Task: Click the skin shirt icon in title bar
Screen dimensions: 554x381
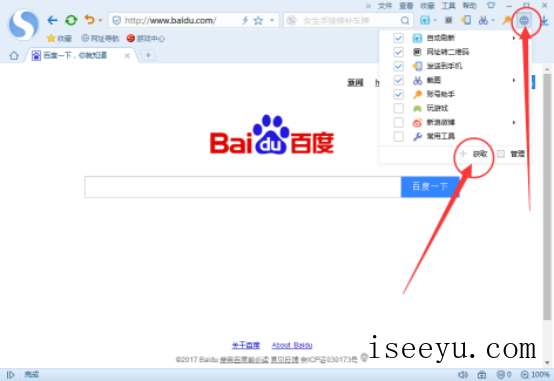Action: point(490,5)
